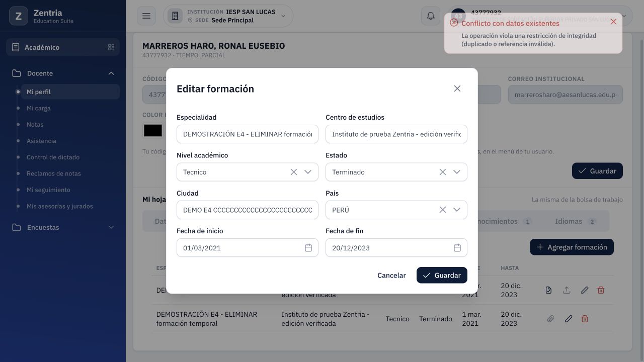
Task: Pick the black profile color swatch
Action: [x=153, y=131]
